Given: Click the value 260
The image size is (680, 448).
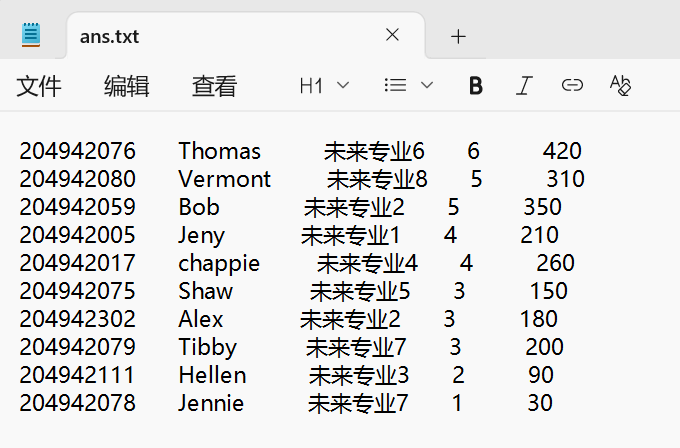Looking at the screenshot, I should [x=556, y=263].
